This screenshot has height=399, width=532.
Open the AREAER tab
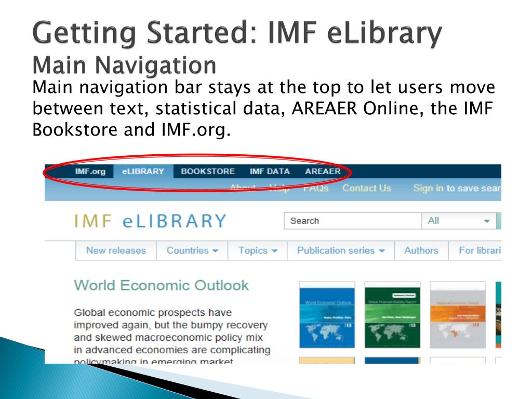(323, 171)
